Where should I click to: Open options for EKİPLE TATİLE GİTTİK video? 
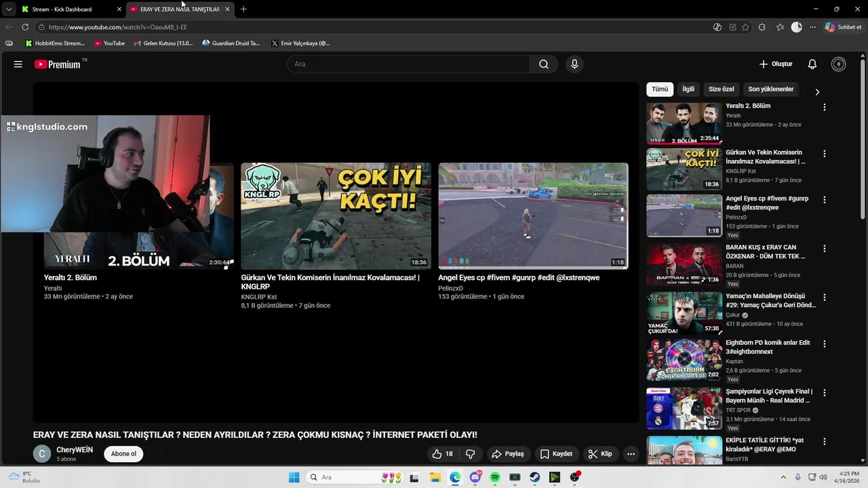[x=825, y=441]
